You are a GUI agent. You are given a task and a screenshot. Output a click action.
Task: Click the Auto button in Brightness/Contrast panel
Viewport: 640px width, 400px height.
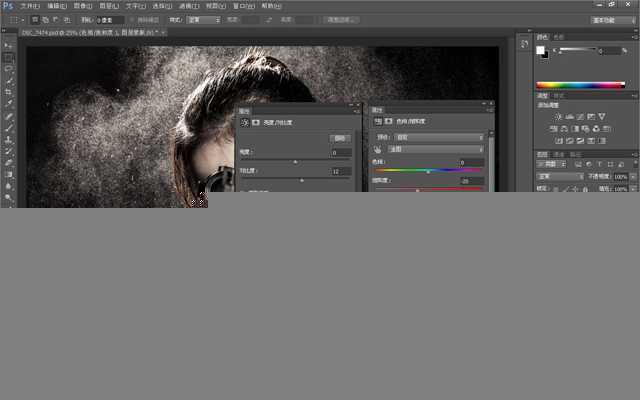coord(340,138)
